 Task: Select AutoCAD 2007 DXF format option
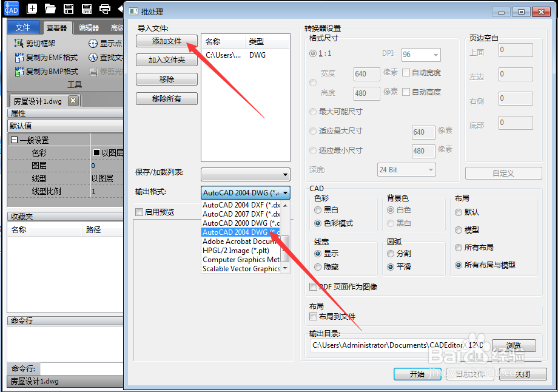(x=241, y=214)
